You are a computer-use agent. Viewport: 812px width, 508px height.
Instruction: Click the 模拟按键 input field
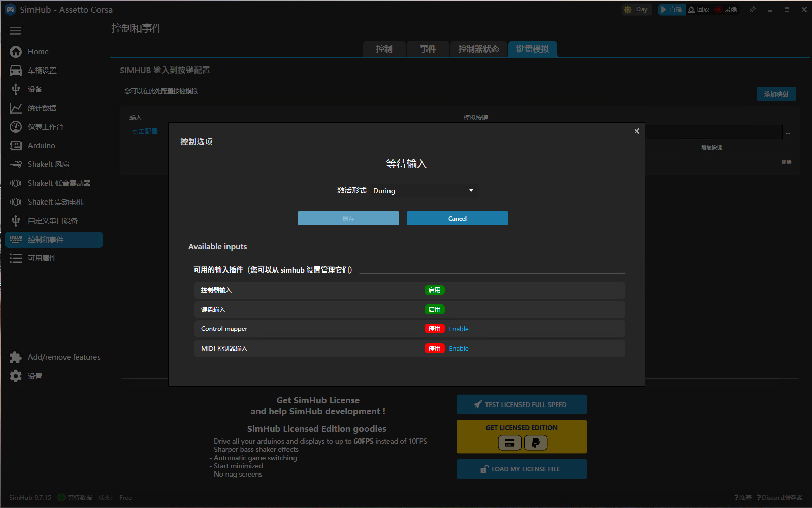point(713,132)
